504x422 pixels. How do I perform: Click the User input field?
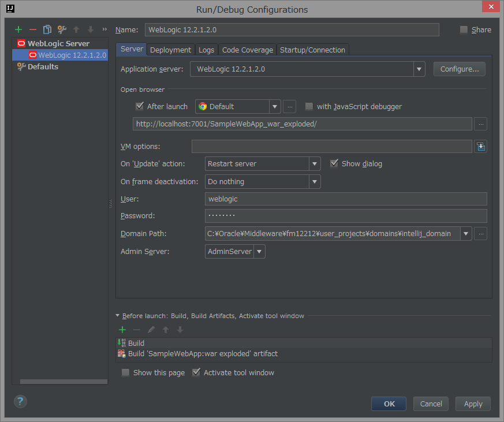coord(346,199)
